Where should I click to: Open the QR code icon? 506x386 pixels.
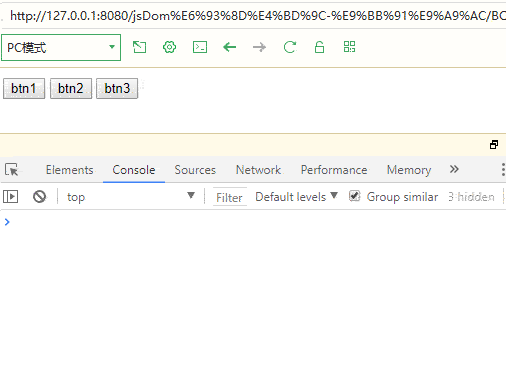tap(349, 47)
